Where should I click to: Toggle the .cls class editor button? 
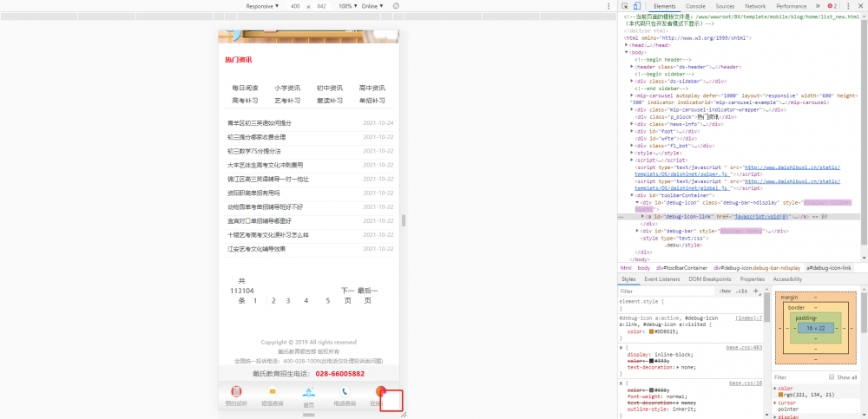pos(742,291)
